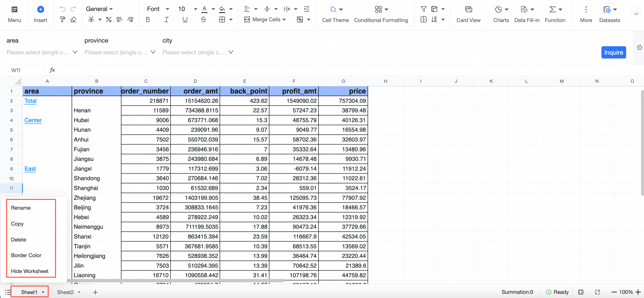The image size is (644, 298).
Task: Click the cell borders icon
Action: click(222, 20)
